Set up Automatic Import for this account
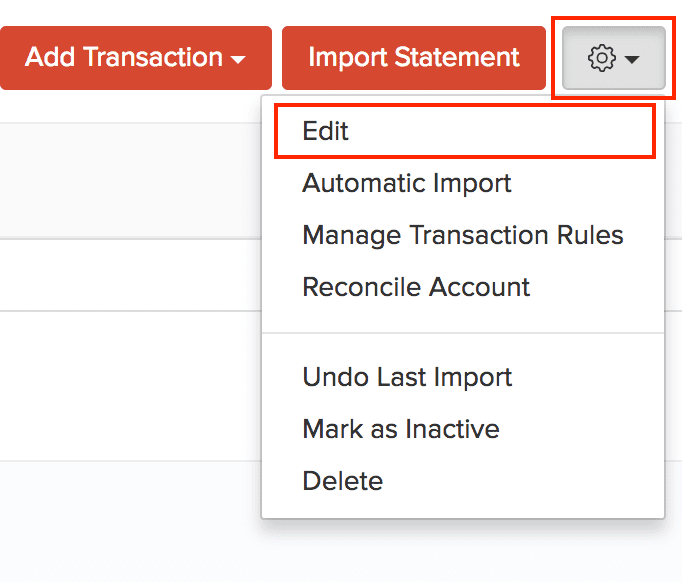682x582 pixels. pyautogui.click(x=407, y=183)
